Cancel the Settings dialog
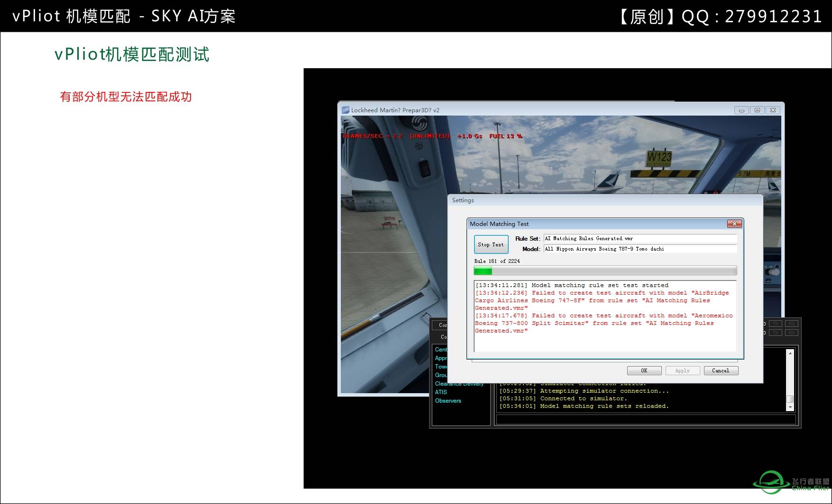 (721, 370)
